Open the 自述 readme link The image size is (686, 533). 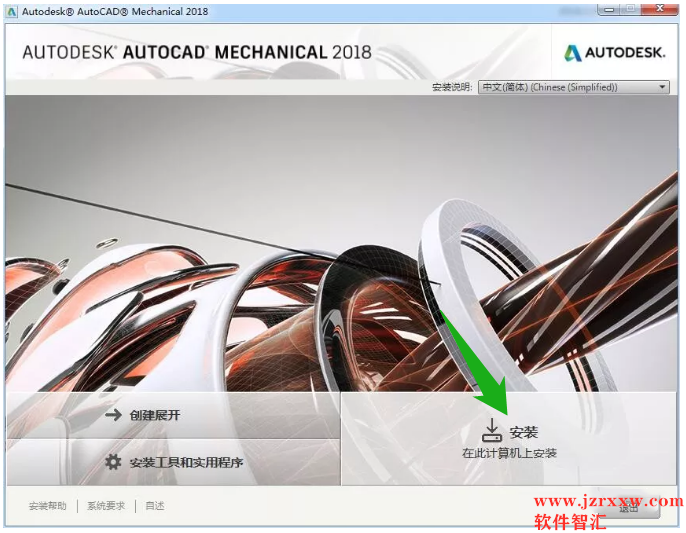155,506
